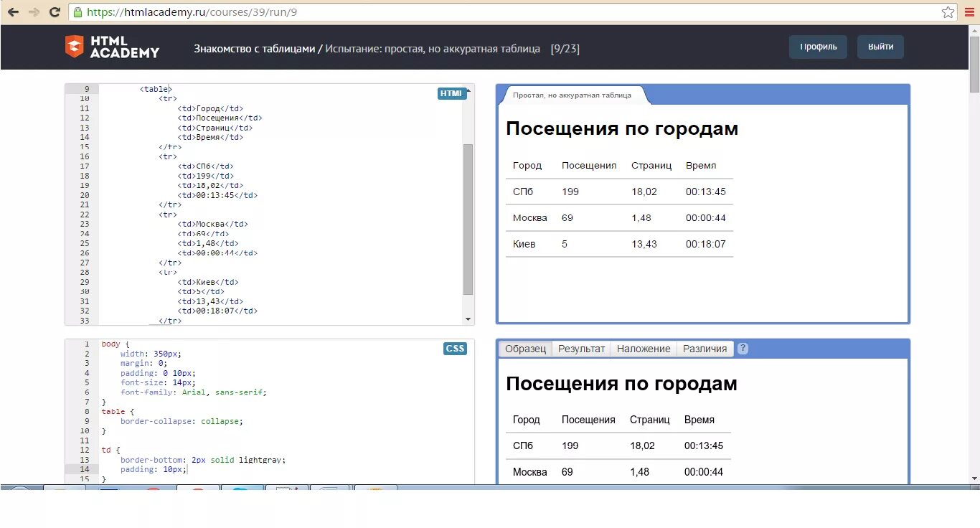Click the HTML editor badge
The height and width of the screenshot is (528, 980).
[x=452, y=93]
